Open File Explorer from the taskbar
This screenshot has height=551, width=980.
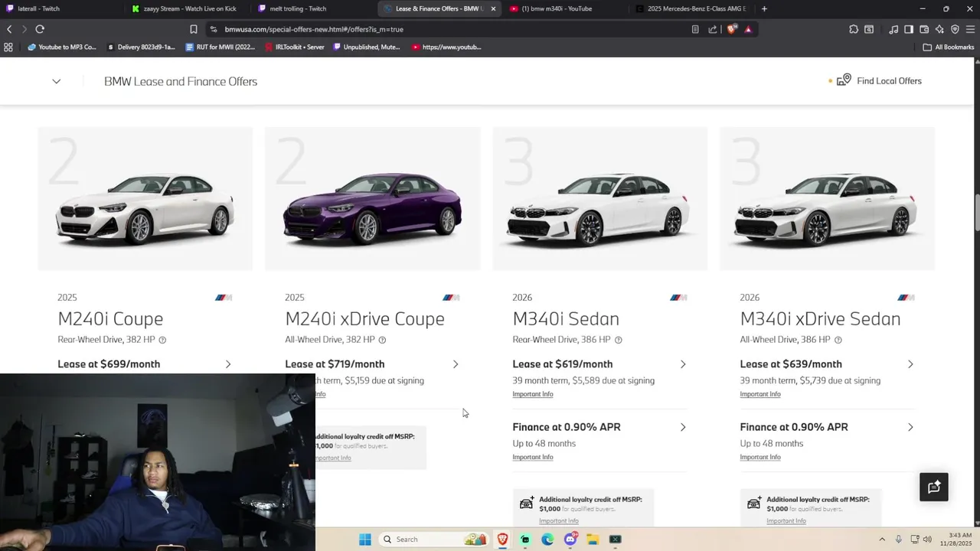click(593, 540)
